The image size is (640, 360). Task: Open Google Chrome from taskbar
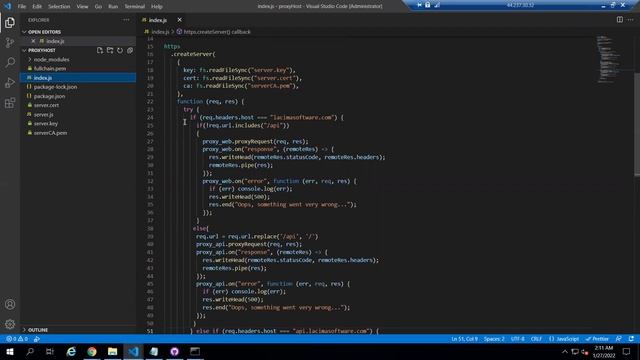click(92, 351)
